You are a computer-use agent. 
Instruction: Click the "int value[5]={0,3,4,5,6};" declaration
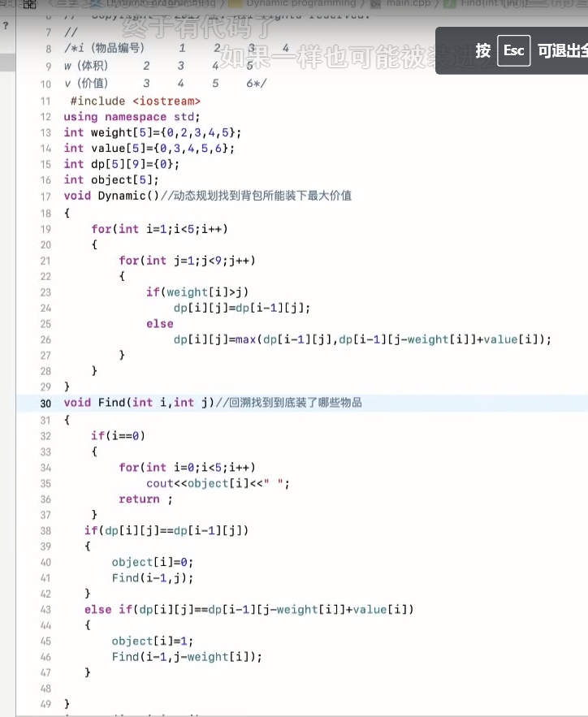coord(149,149)
